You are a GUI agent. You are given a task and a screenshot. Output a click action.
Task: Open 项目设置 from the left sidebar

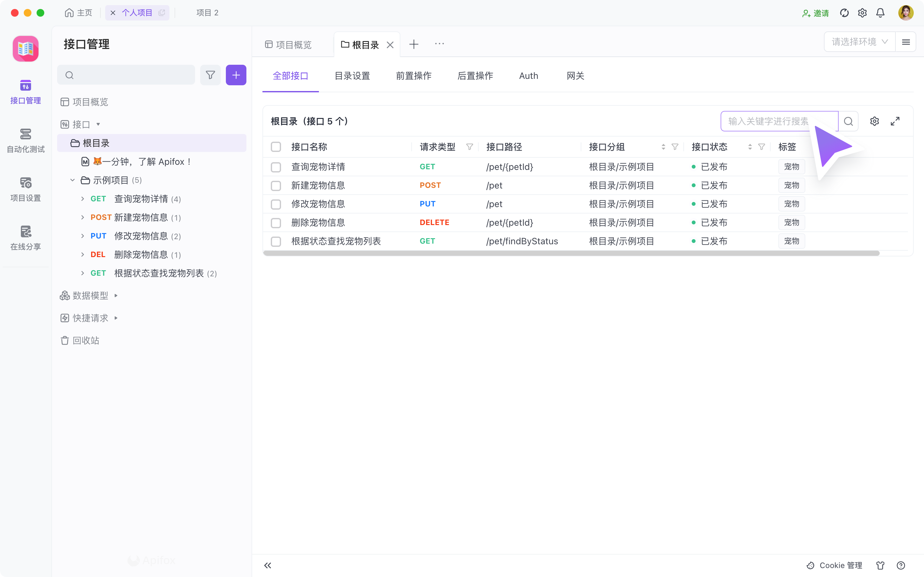(25, 188)
